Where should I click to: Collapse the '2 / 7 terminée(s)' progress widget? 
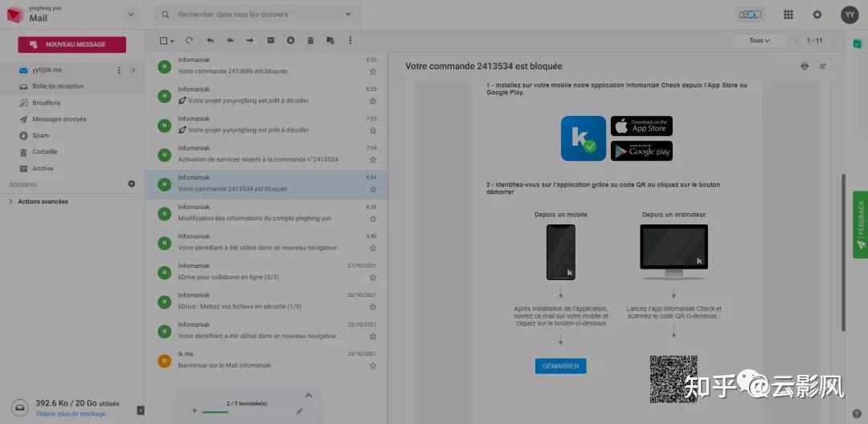(x=309, y=395)
